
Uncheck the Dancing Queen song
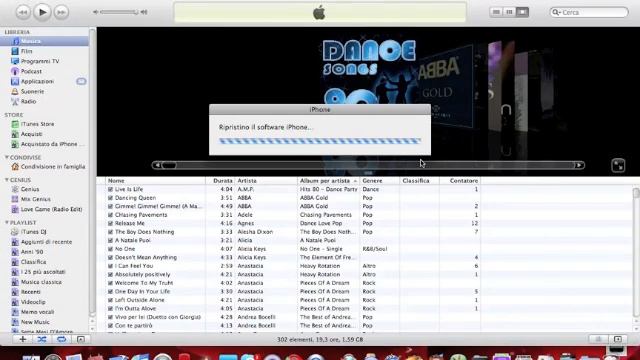(x=110, y=198)
